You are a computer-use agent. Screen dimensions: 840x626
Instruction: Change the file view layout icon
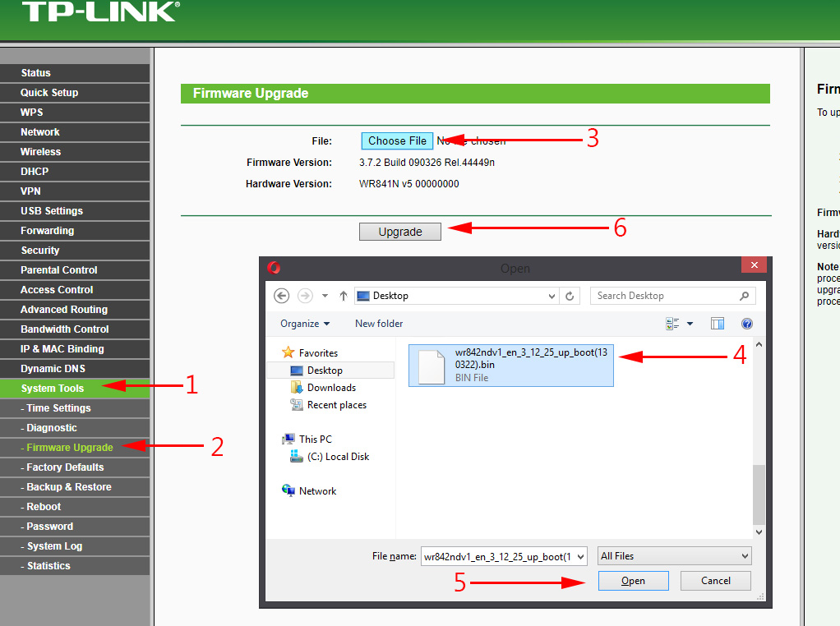point(672,324)
